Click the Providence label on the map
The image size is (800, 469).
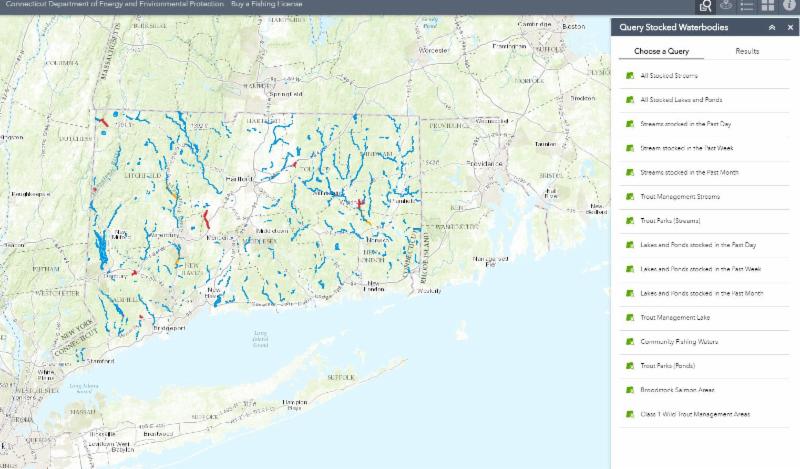tap(484, 164)
